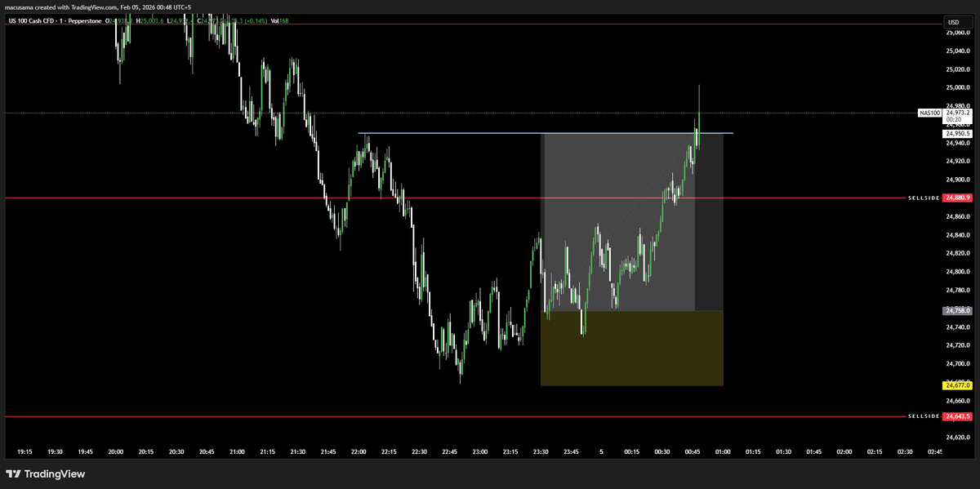Click the 21:30 time axis label
Screen dimensions: 980x489
point(297,451)
